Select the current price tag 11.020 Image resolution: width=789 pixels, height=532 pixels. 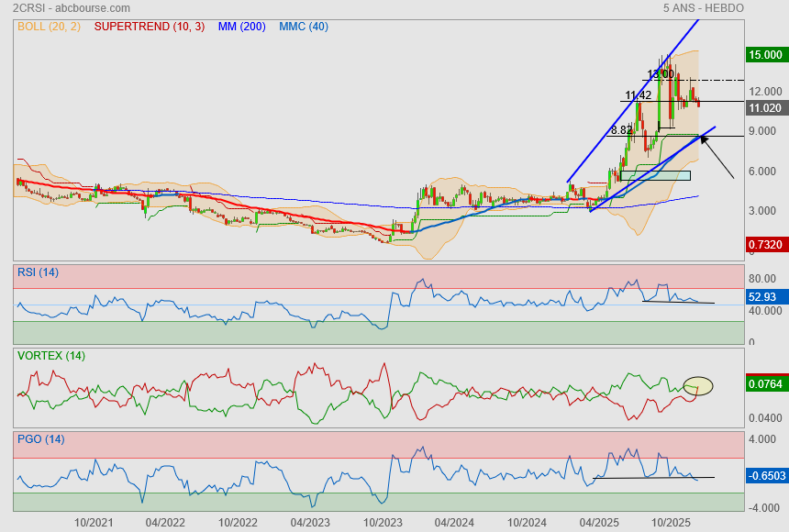tap(763, 108)
